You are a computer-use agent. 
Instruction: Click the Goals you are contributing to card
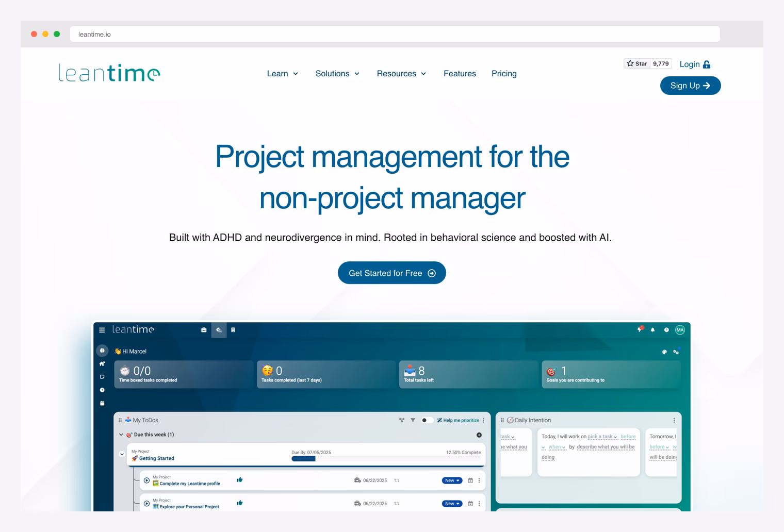611,374
